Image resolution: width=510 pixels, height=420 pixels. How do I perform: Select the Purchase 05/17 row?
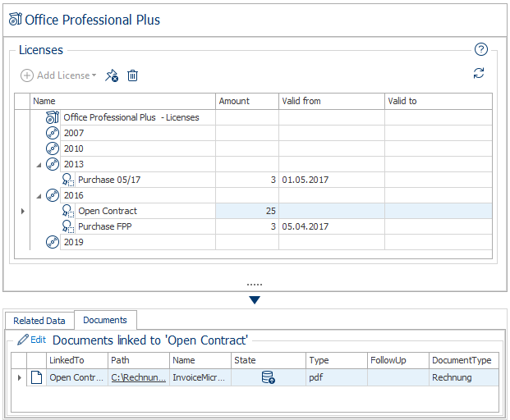[x=261, y=180]
